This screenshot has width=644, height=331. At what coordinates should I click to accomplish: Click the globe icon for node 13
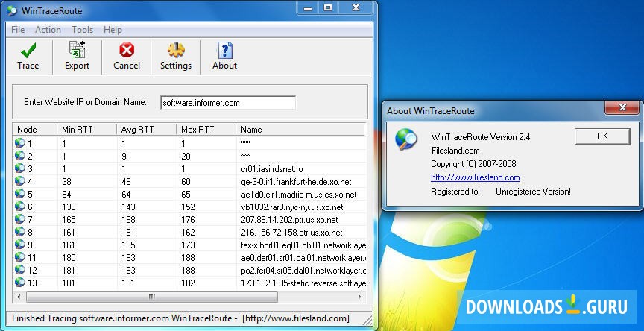[19, 283]
